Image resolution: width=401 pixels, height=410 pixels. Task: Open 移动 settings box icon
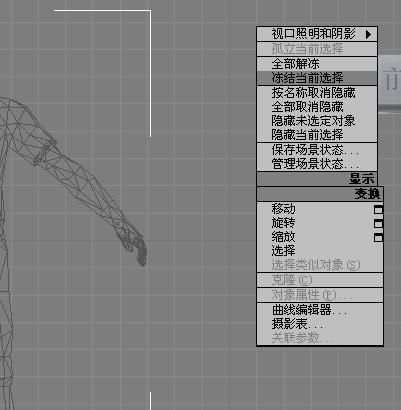(x=378, y=210)
